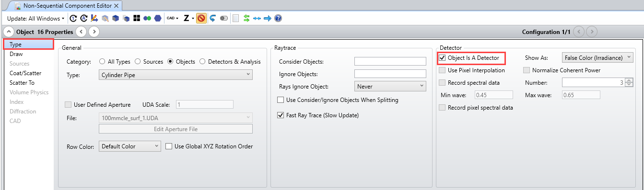Click the Max wave field 0.65

(x=581, y=95)
